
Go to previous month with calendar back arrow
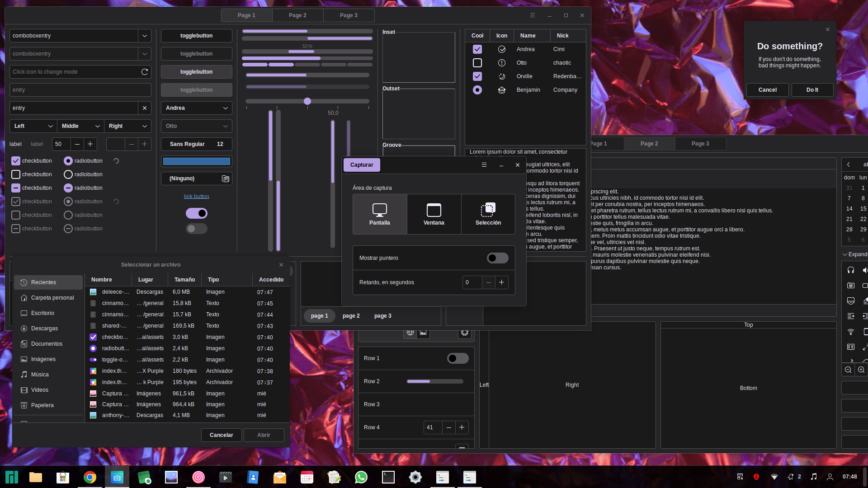click(x=849, y=164)
